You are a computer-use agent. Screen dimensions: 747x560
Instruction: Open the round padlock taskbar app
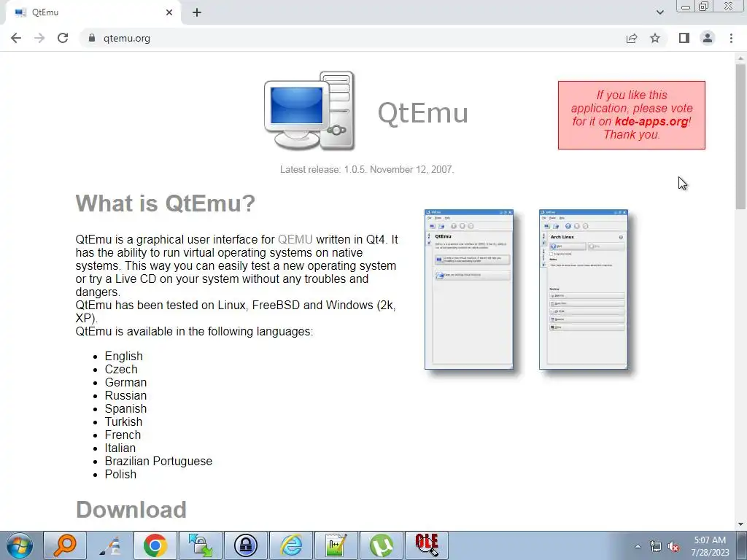coord(246,545)
